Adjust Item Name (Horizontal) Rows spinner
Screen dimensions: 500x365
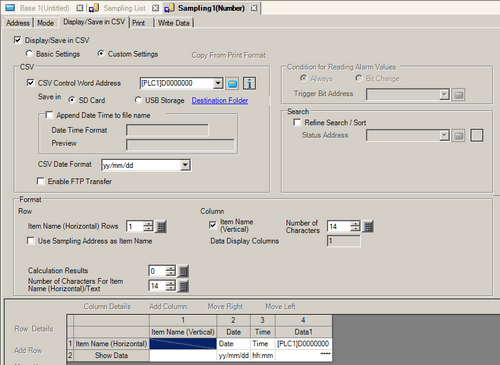148,226
